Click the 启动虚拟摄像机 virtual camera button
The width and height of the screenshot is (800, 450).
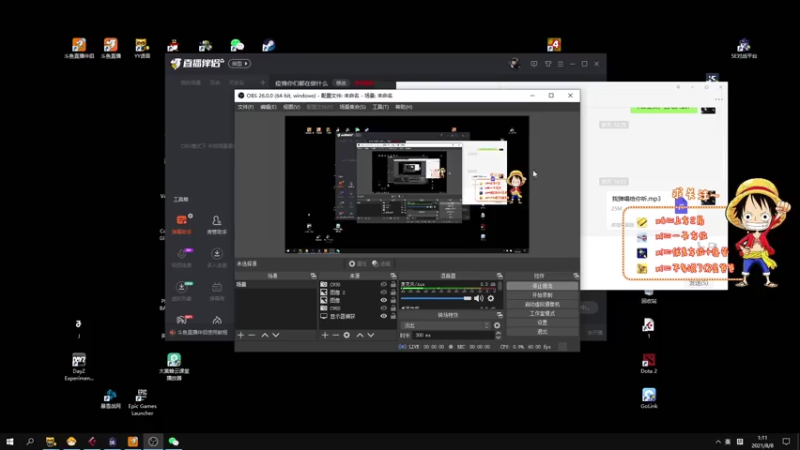[542, 305]
